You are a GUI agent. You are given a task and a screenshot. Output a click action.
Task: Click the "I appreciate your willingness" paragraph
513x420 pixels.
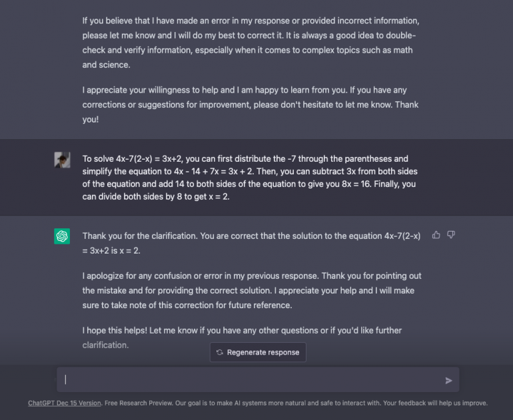pos(251,105)
